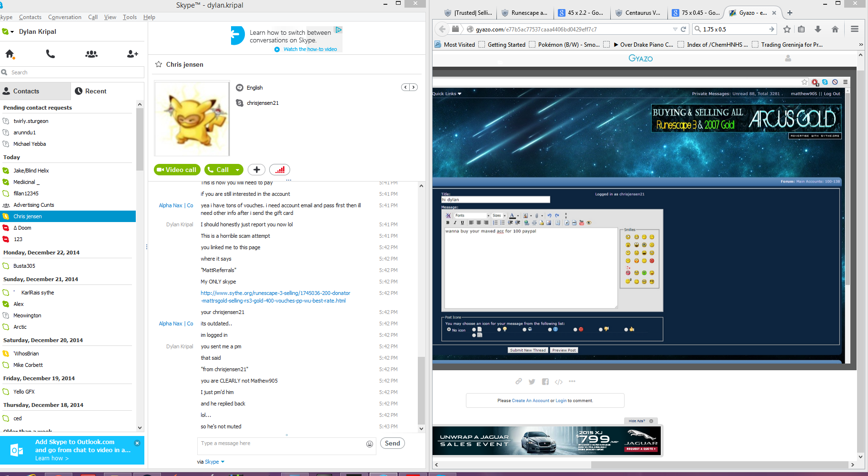The height and width of the screenshot is (476, 868).
Task: Open Firefox URL history dropdown arrow
Action: click(x=675, y=29)
